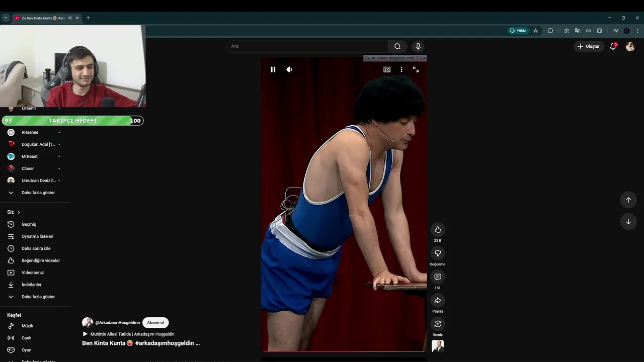Expand the Siz section chevron
This screenshot has height=362, width=644.
(19, 212)
